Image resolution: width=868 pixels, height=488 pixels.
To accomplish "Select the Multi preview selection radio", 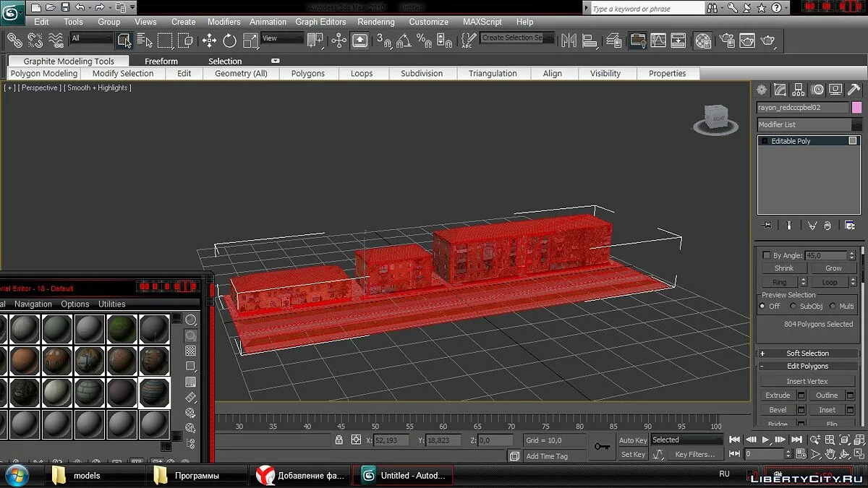I will pos(832,306).
